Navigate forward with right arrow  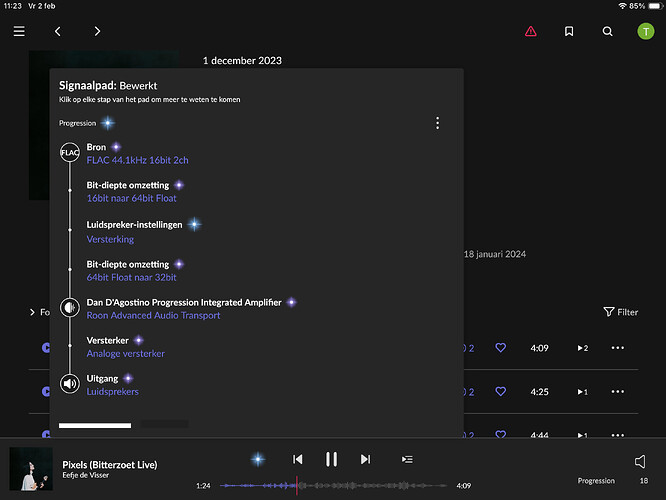(x=97, y=31)
